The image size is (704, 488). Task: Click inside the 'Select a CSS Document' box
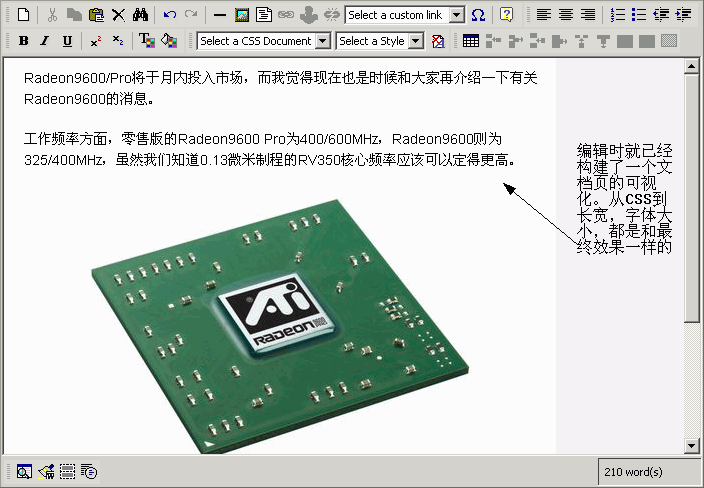pos(256,41)
